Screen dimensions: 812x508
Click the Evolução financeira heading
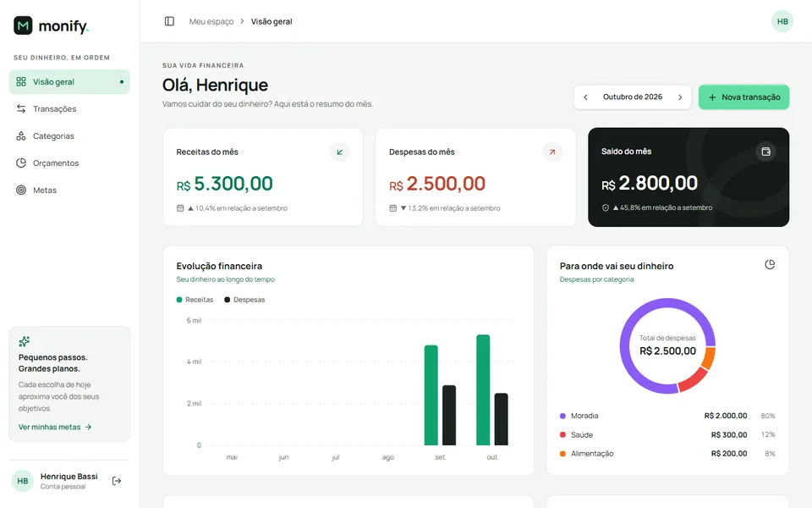coord(219,266)
